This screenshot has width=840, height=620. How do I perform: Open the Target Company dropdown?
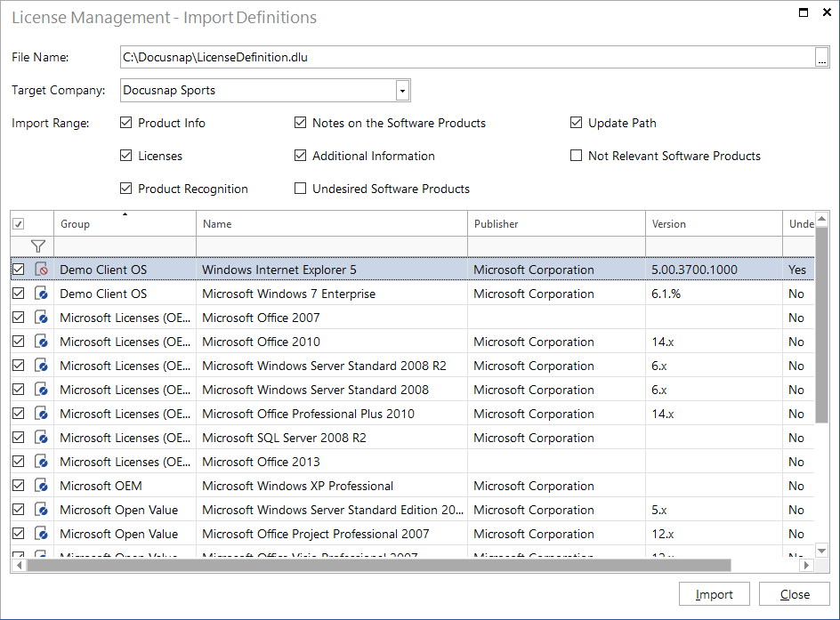[x=402, y=91]
